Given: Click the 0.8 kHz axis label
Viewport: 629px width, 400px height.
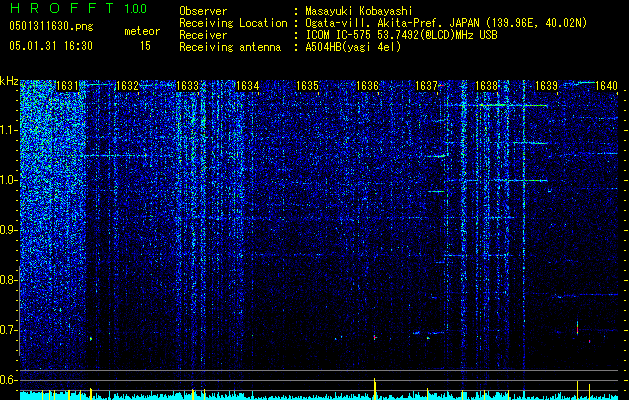Looking at the screenshot, I should coord(9,280).
